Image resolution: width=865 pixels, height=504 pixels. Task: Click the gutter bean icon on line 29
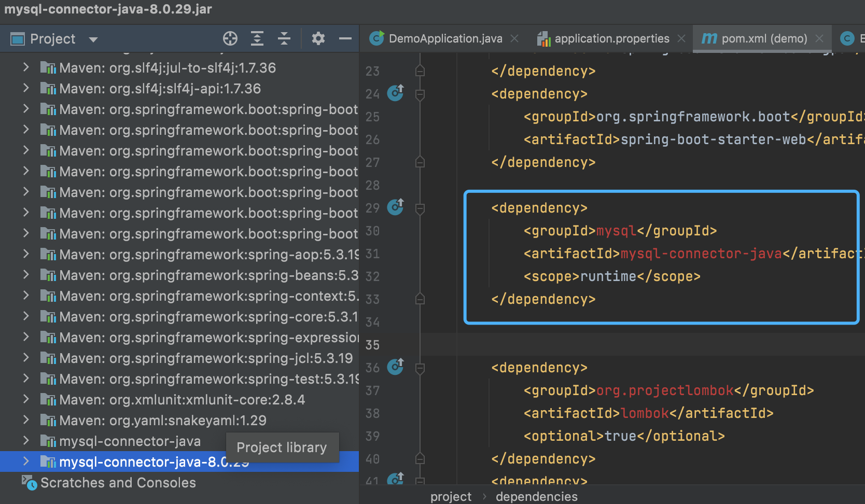coord(396,207)
